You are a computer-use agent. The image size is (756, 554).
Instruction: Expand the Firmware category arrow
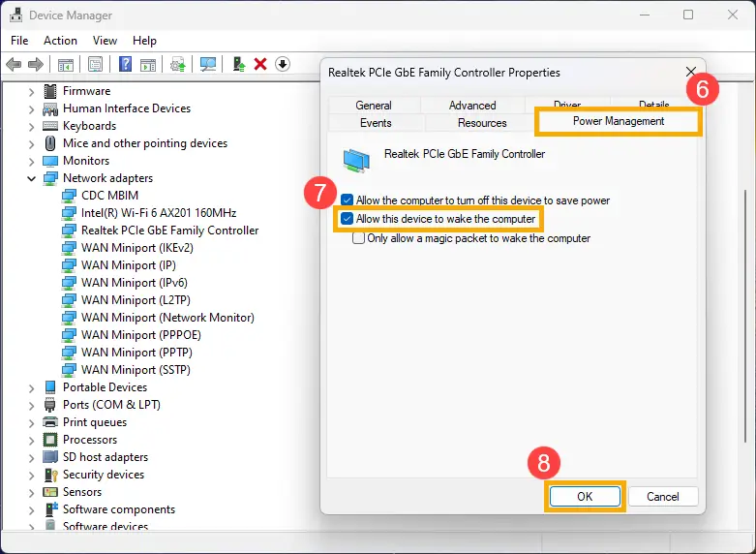(31, 91)
